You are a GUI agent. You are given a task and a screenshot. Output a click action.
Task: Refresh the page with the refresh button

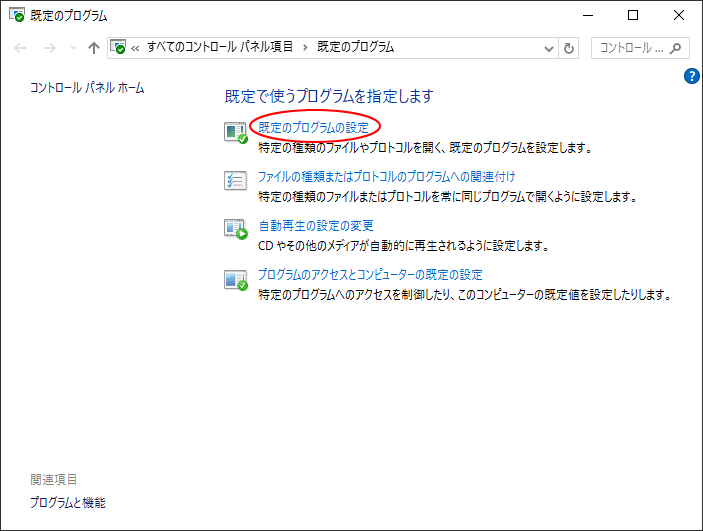(568, 48)
